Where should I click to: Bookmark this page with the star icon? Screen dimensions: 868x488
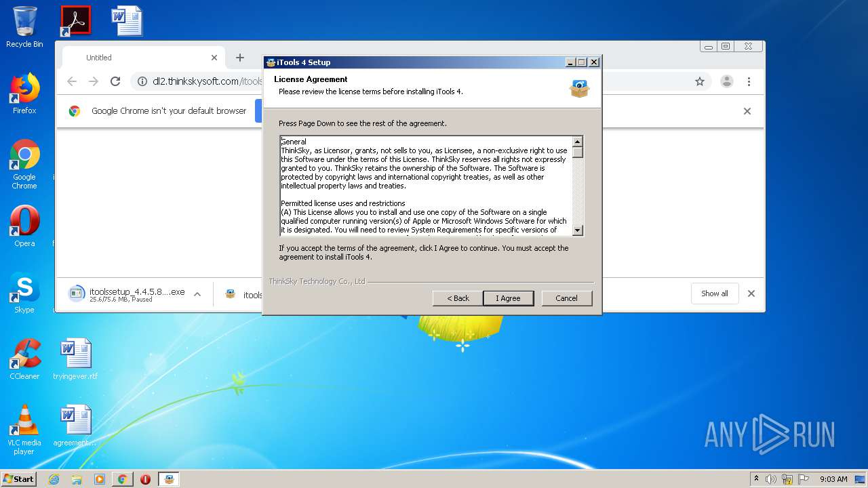pos(700,81)
